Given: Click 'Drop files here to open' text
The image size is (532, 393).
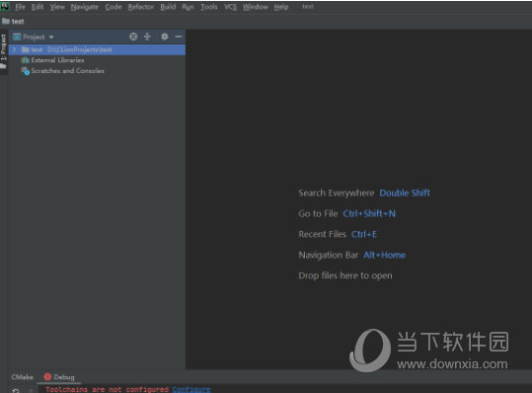Looking at the screenshot, I should (345, 275).
